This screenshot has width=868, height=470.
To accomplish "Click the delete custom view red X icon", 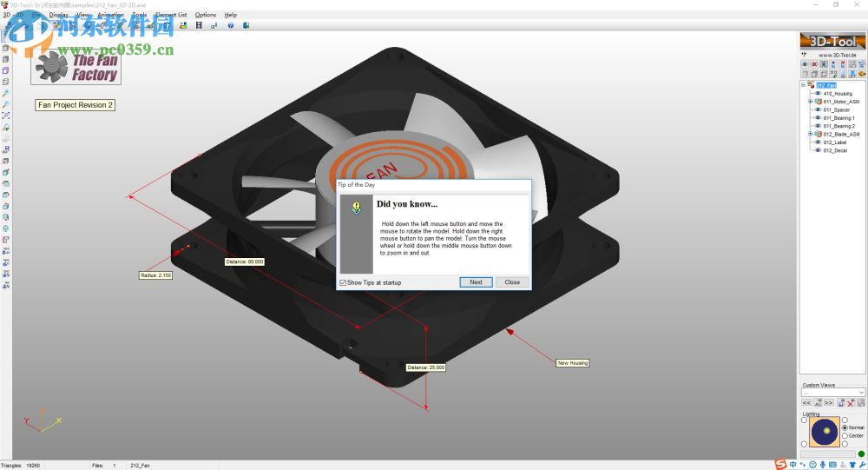I will coord(851,403).
